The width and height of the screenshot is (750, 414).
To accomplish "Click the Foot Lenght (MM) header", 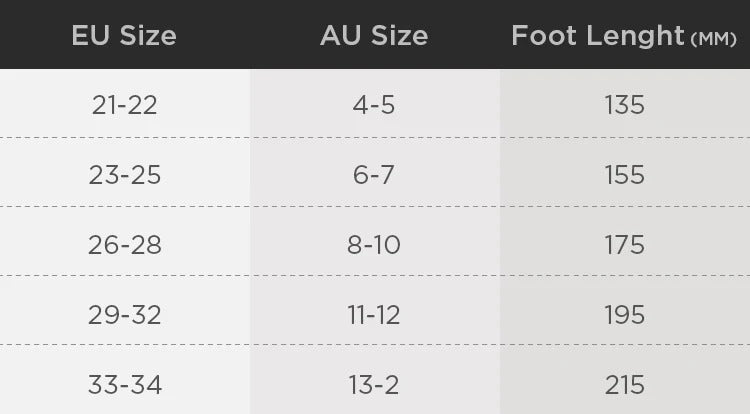I will (x=623, y=37).
